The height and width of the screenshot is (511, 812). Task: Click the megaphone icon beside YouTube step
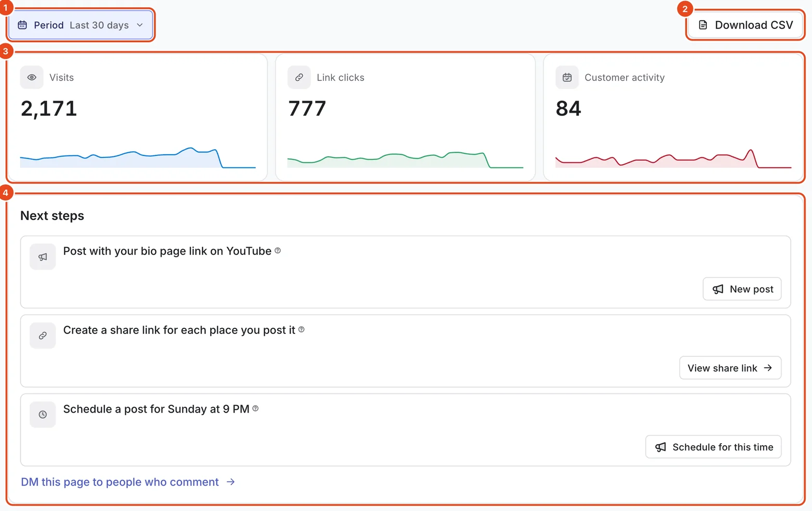[x=42, y=257]
